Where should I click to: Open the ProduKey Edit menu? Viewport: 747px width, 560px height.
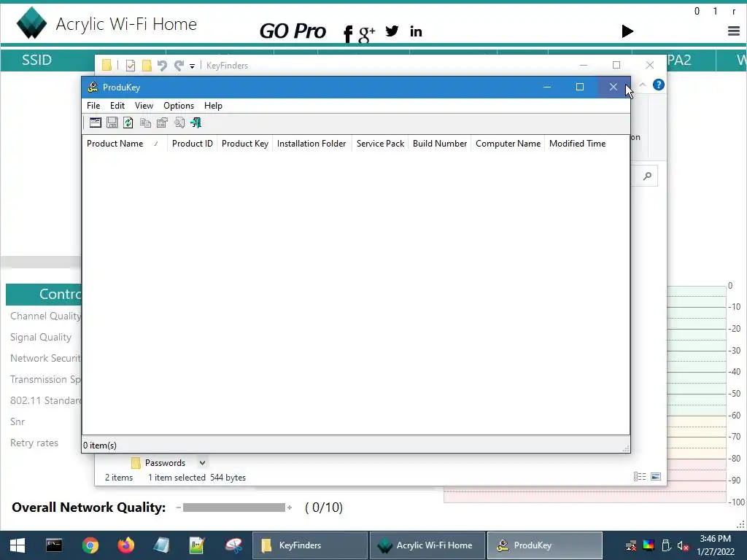click(117, 106)
